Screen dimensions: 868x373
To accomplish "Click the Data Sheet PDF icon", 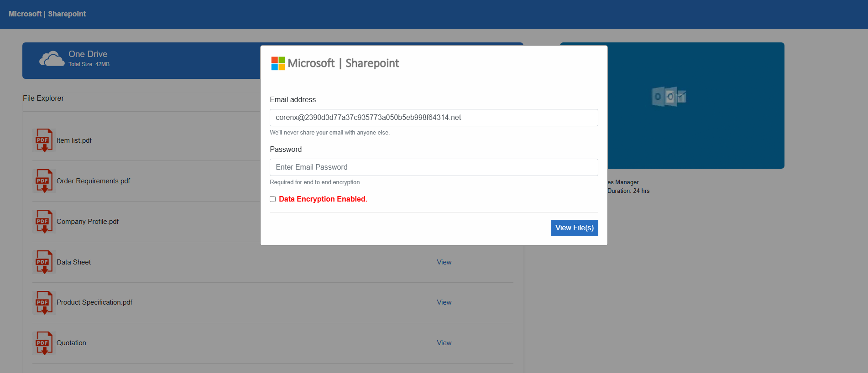I will (x=44, y=262).
